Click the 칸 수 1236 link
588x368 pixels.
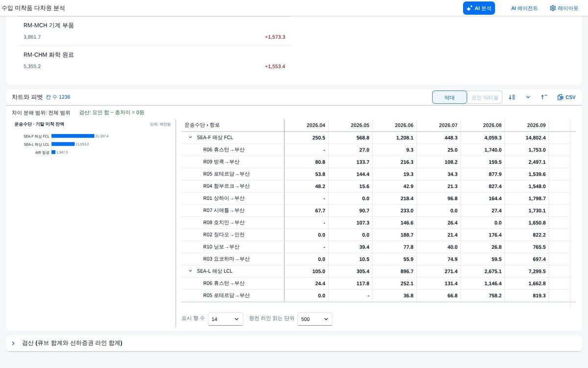click(58, 97)
